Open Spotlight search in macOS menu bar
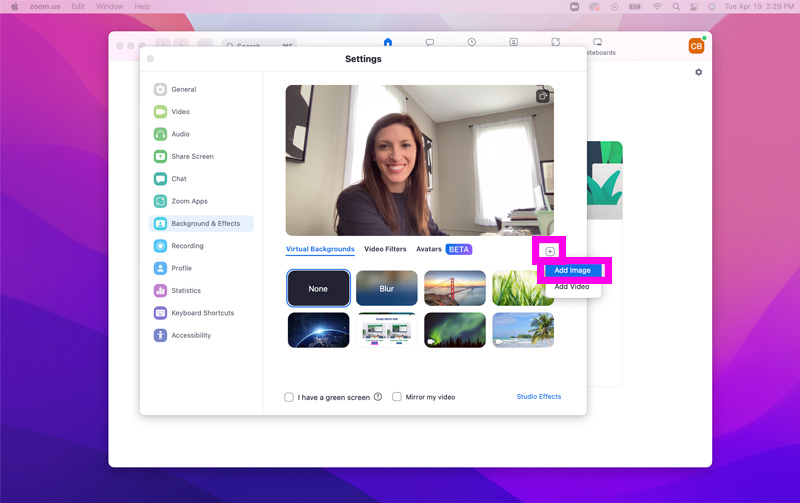 (676, 7)
